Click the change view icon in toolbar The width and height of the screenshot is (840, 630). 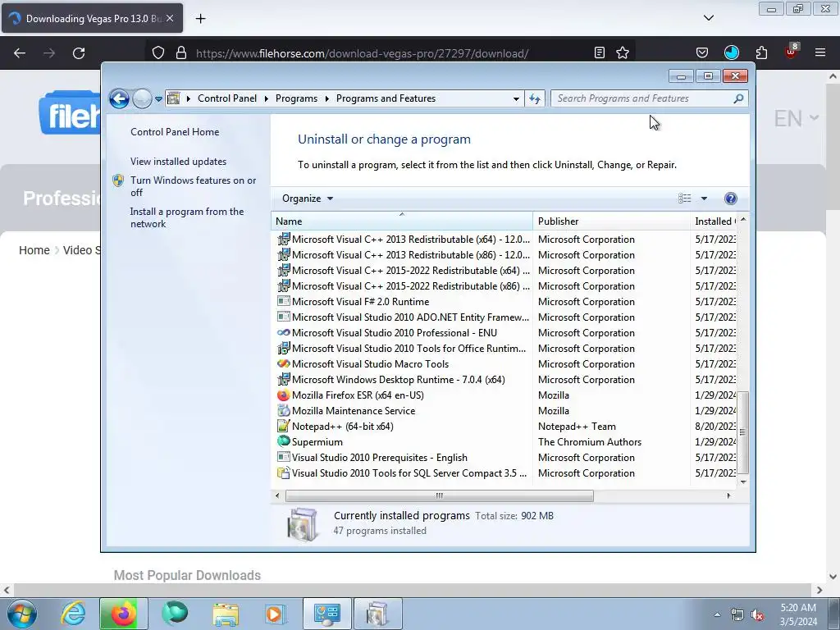point(685,199)
